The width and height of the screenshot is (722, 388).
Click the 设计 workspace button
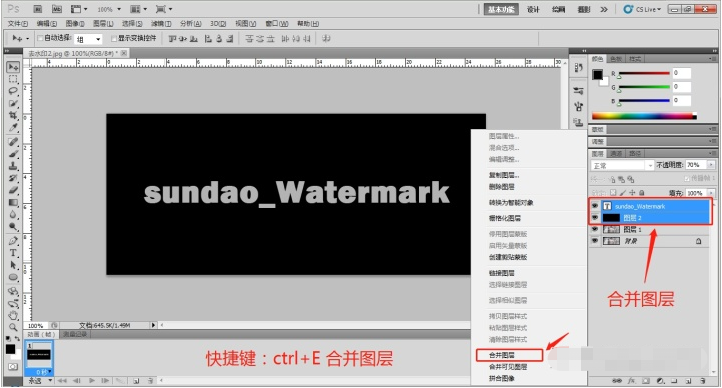533,9
